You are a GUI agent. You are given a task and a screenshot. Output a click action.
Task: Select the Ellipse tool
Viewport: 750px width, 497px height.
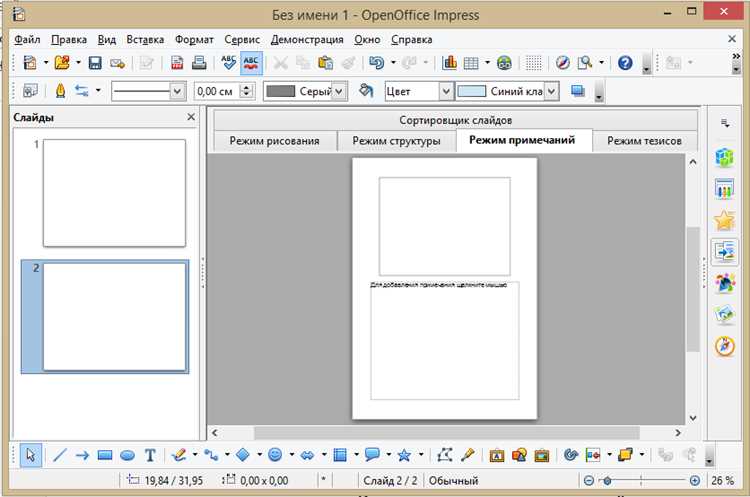click(127, 455)
